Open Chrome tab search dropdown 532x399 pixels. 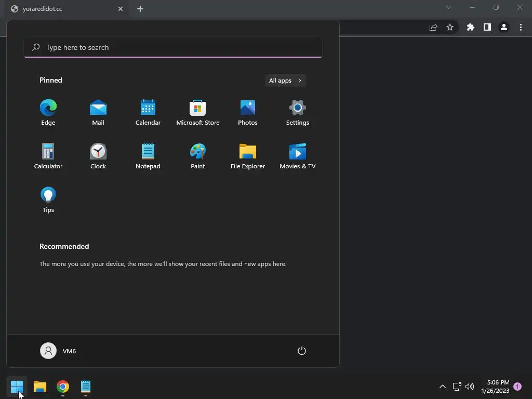[x=448, y=7]
